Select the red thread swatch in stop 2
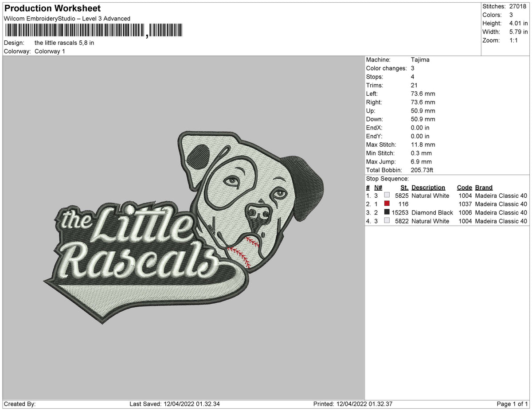Viewport: 532px width, 411px height. tap(387, 204)
